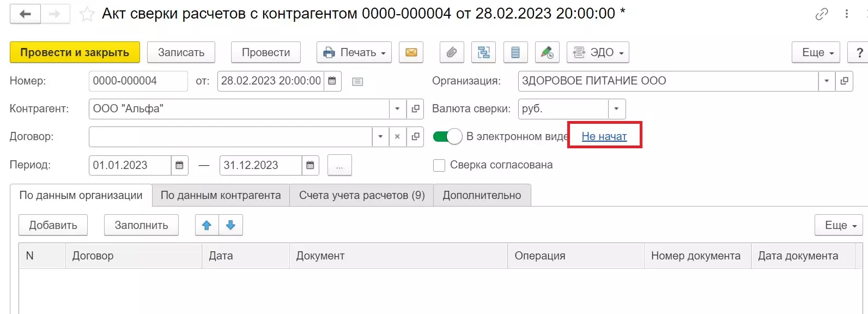Switch to По данным контрагента tab
Screen dimensions: 868x314
tap(221, 195)
